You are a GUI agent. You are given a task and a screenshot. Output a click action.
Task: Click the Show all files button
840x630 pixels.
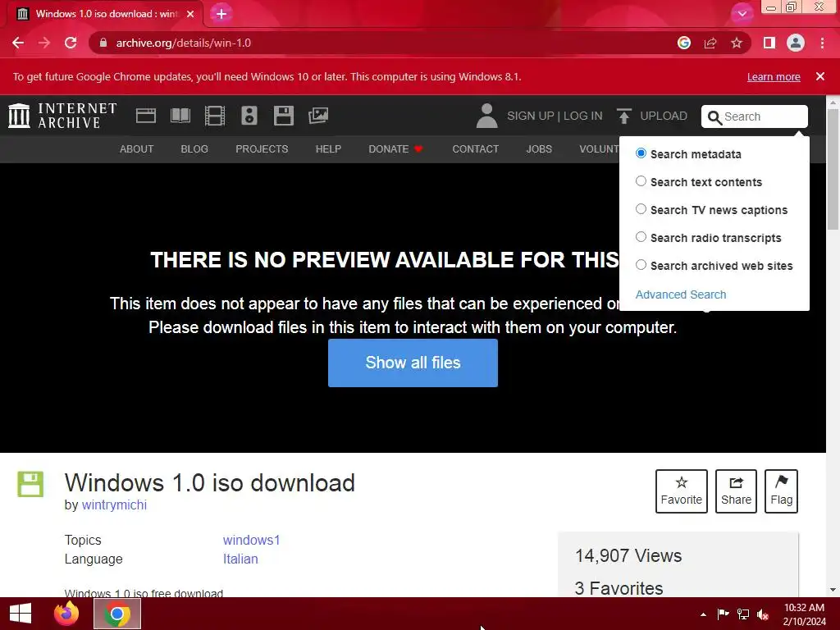413,363
